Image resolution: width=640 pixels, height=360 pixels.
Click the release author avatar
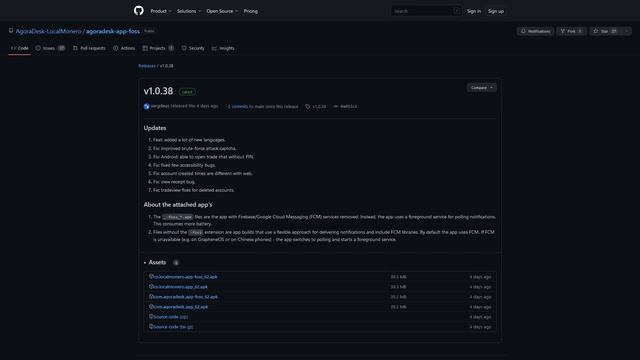tap(147, 106)
